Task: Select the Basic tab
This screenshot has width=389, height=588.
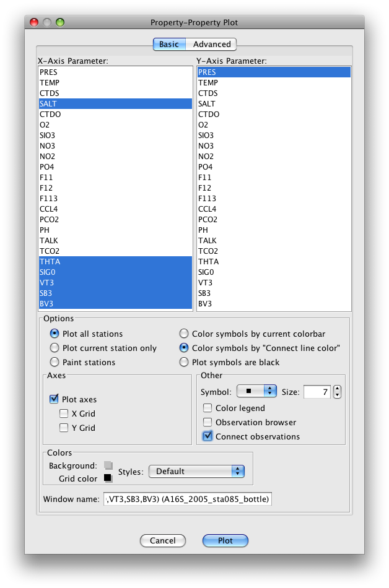Action: 169,44
